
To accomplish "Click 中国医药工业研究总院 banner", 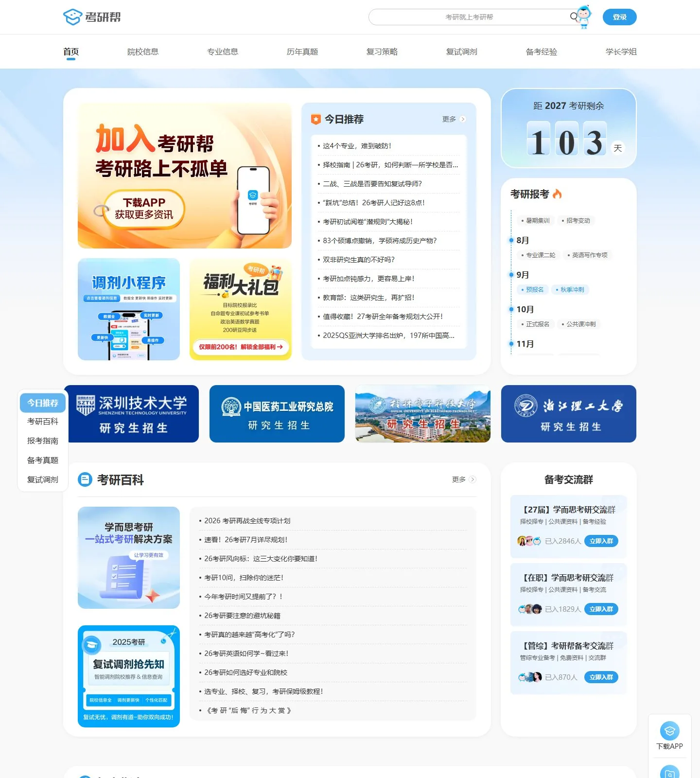I will click(x=277, y=414).
